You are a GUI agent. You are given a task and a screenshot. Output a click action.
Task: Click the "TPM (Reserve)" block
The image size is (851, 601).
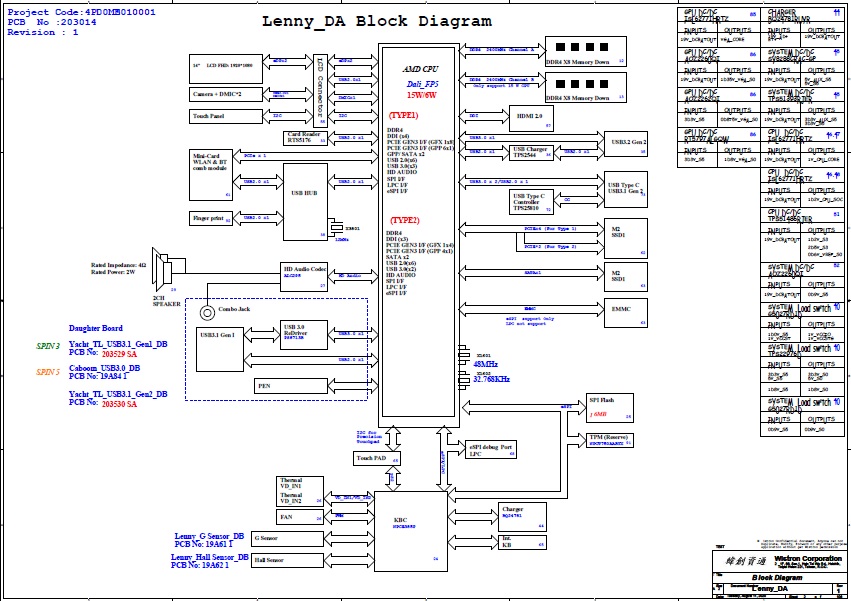pyautogui.click(x=609, y=440)
